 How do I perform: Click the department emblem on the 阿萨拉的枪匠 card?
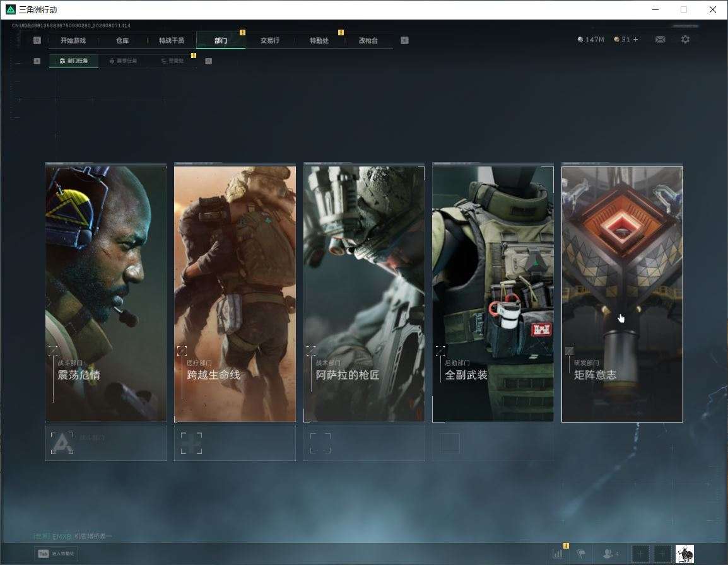(x=311, y=351)
